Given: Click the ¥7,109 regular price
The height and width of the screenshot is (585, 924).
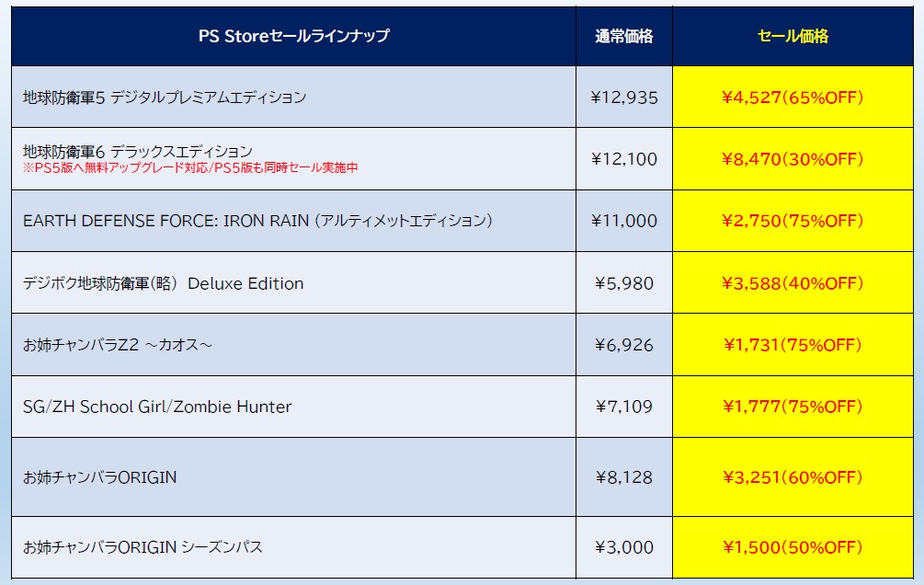Looking at the screenshot, I should [x=624, y=407].
